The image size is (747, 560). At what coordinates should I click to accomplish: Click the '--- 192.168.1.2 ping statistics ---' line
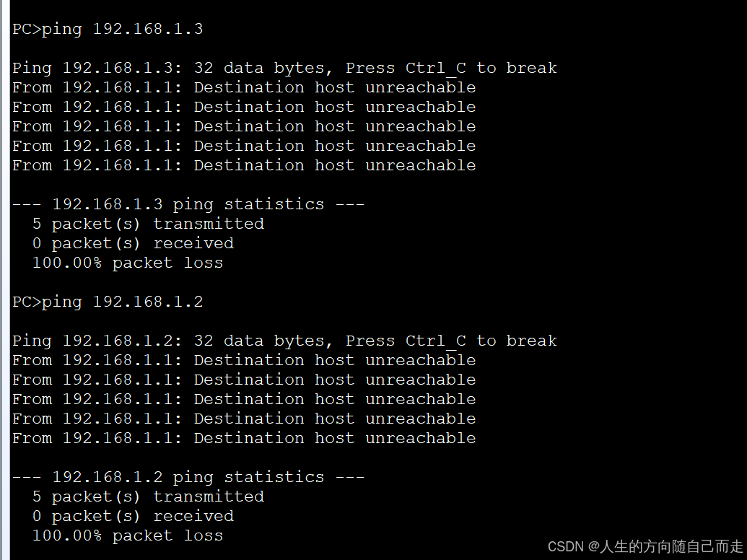tap(188, 477)
